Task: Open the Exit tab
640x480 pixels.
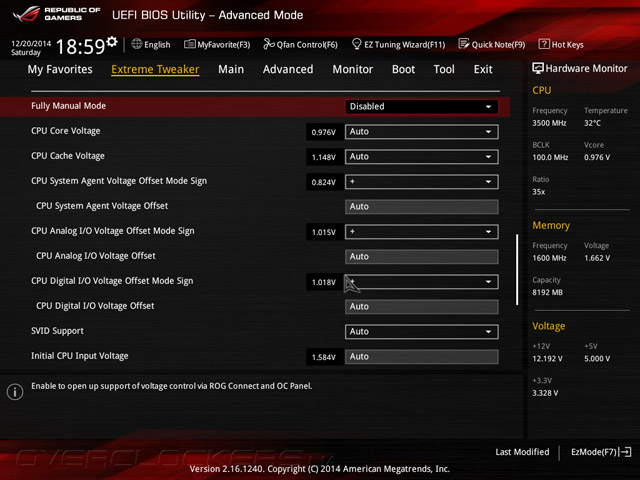Action: (x=483, y=69)
